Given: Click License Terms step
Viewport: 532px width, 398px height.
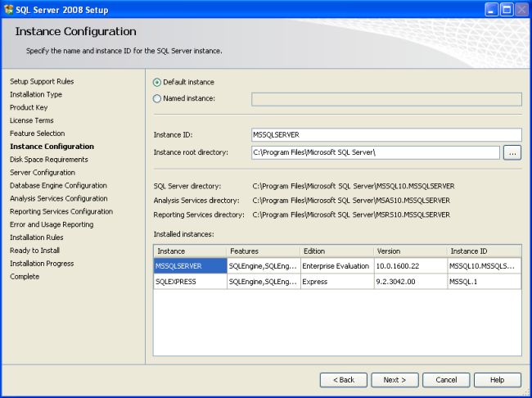Looking at the screenshot, I should pos(32,120).
